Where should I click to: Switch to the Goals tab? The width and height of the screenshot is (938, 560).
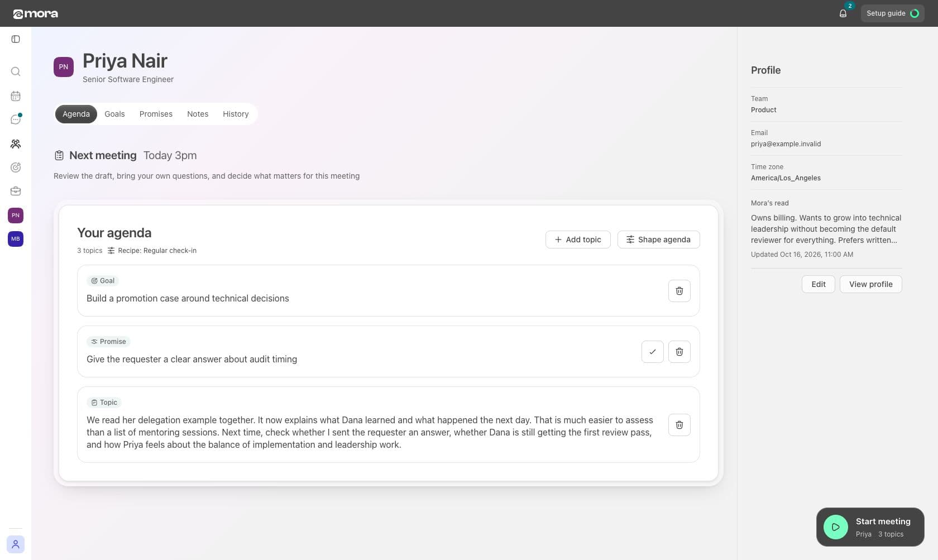[x=114, y=114]
